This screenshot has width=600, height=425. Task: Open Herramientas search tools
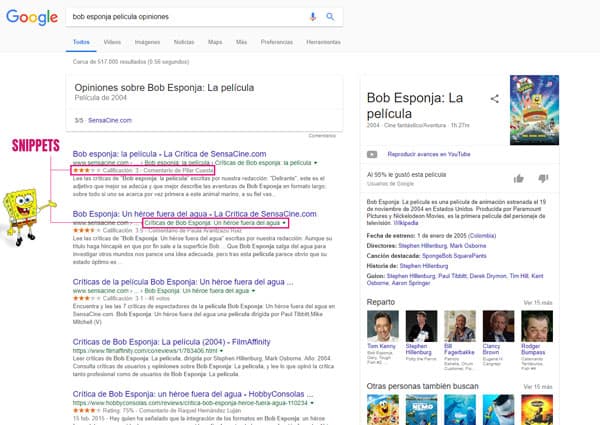tap(323, 42)
